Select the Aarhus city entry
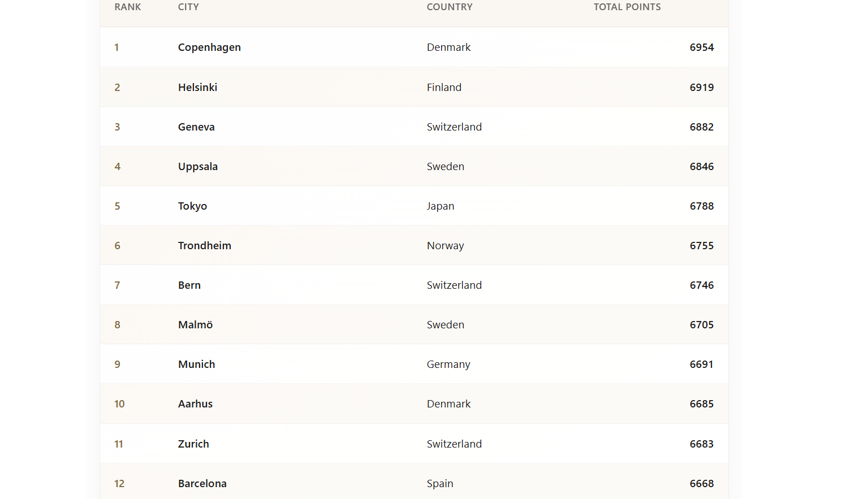Image resolution: width=868 pixels, height=499 pixels. tap(195, 403)
